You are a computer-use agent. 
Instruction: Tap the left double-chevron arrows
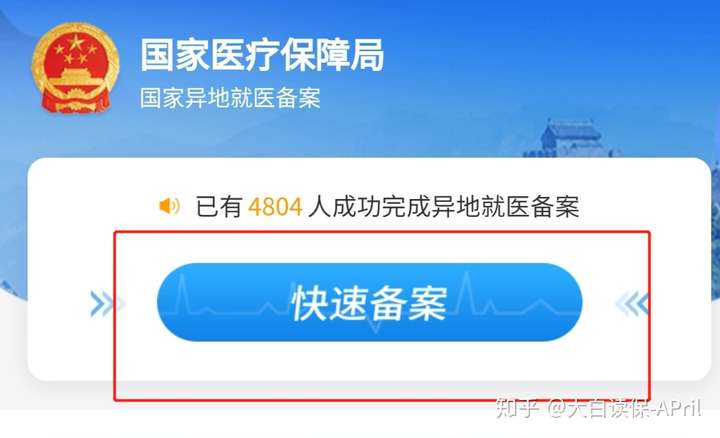point(107,303)
